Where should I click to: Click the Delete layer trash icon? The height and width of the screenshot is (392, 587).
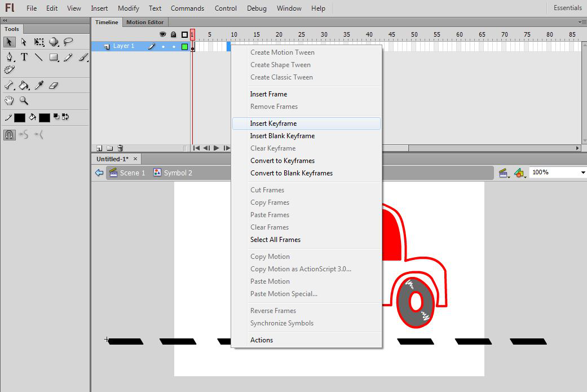coord(120,148)
